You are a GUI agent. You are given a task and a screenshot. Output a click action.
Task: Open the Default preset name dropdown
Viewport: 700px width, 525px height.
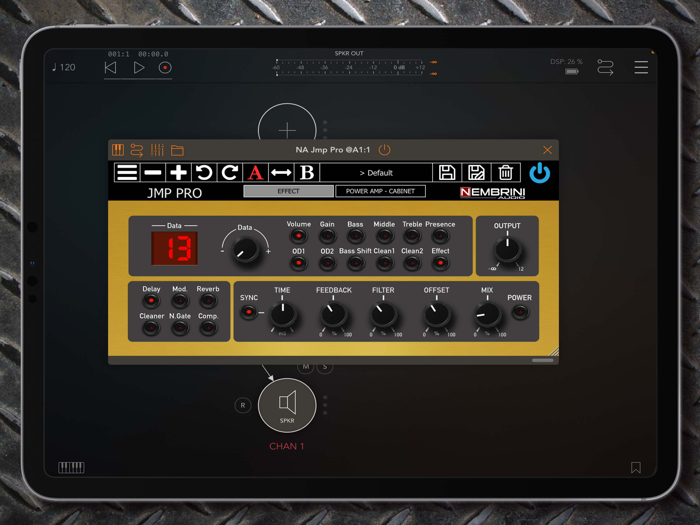tap(376, 173)
